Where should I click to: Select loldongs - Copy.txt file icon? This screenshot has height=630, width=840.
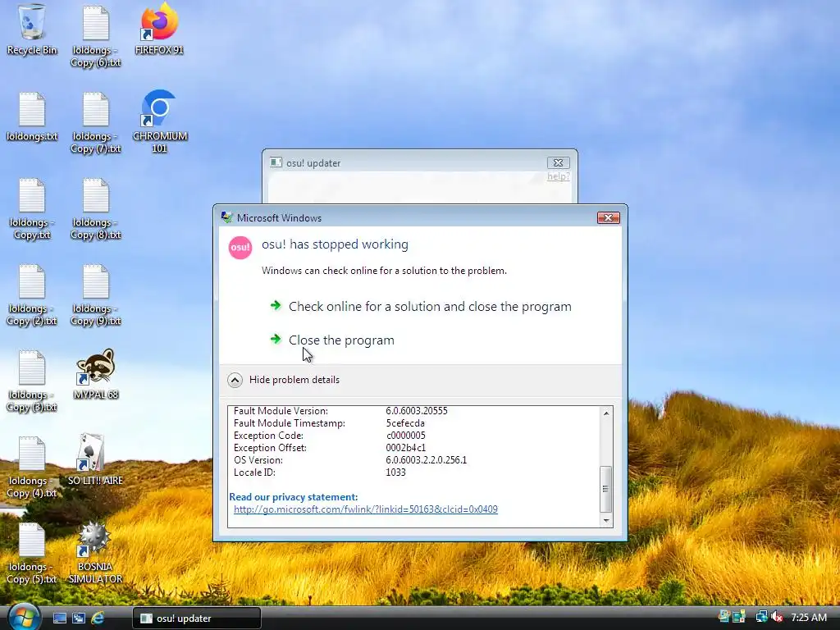tap(32, 209)
